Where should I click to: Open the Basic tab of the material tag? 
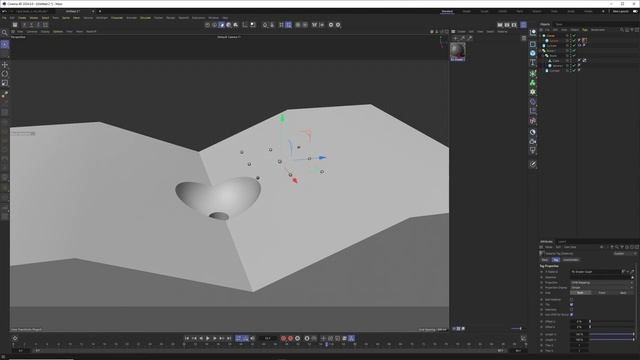click(545, 260)
